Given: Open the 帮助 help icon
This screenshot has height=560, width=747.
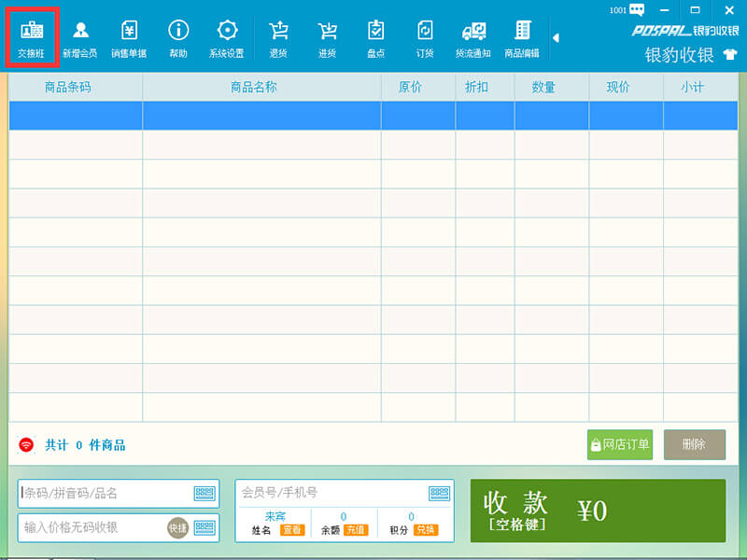Looking at the screenshot, I should (x=177, y=39).
